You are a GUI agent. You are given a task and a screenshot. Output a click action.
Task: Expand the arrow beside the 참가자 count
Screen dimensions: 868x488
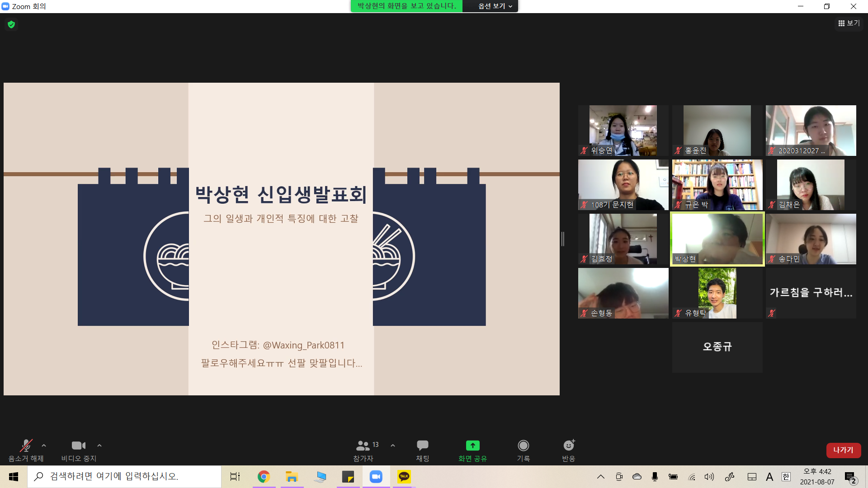pos(393,446)
